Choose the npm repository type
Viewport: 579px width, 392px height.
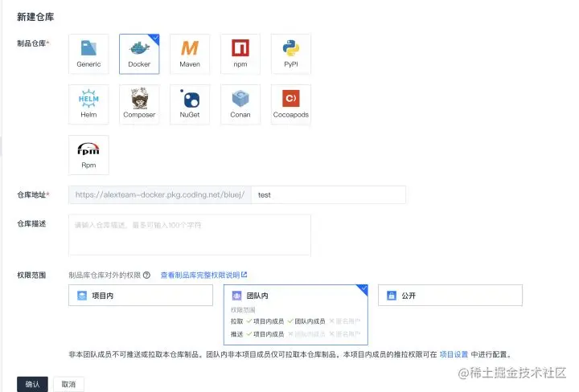(240, 54)
